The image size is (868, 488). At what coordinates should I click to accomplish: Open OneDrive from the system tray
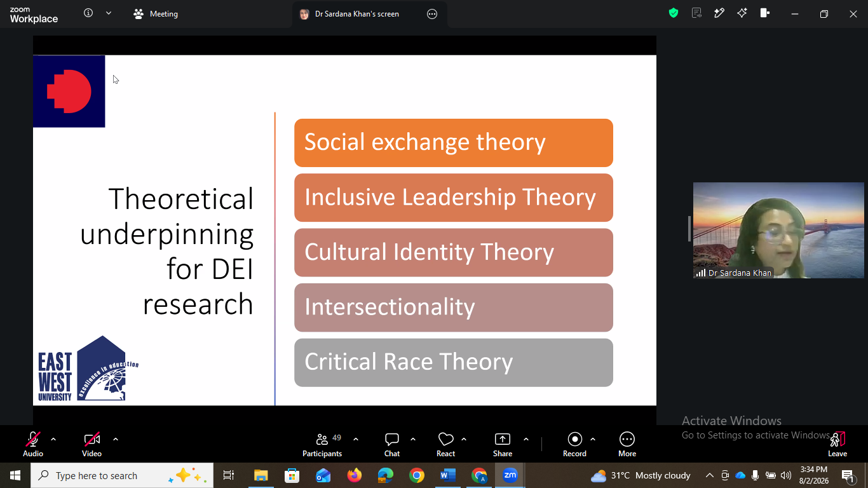coord(740,475)
